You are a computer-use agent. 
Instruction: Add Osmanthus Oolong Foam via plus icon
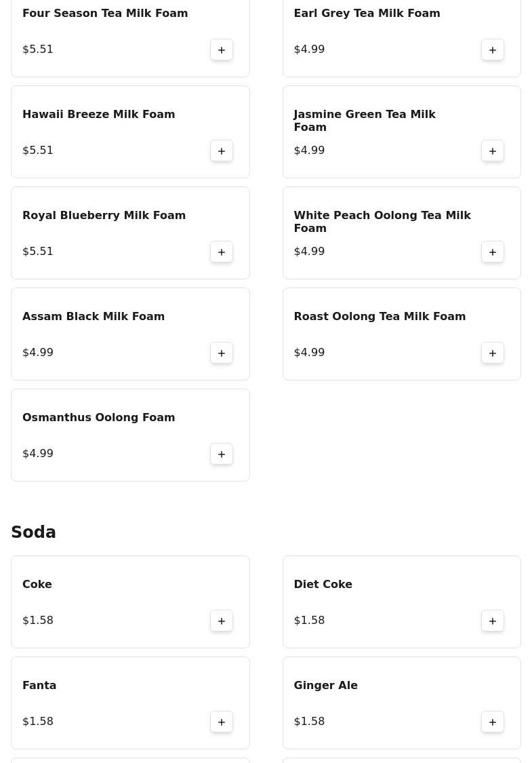[x=221, y=454]
